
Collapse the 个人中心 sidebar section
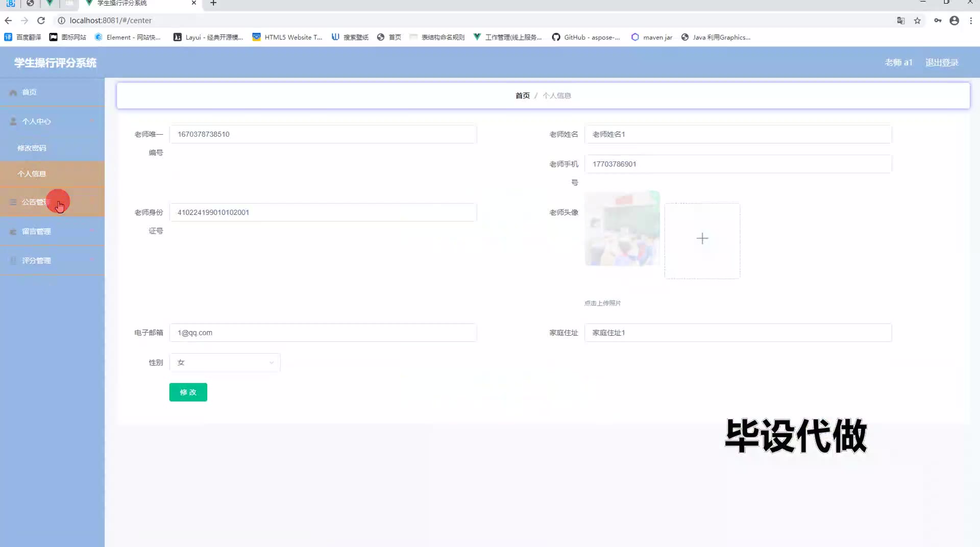[52, 121]
